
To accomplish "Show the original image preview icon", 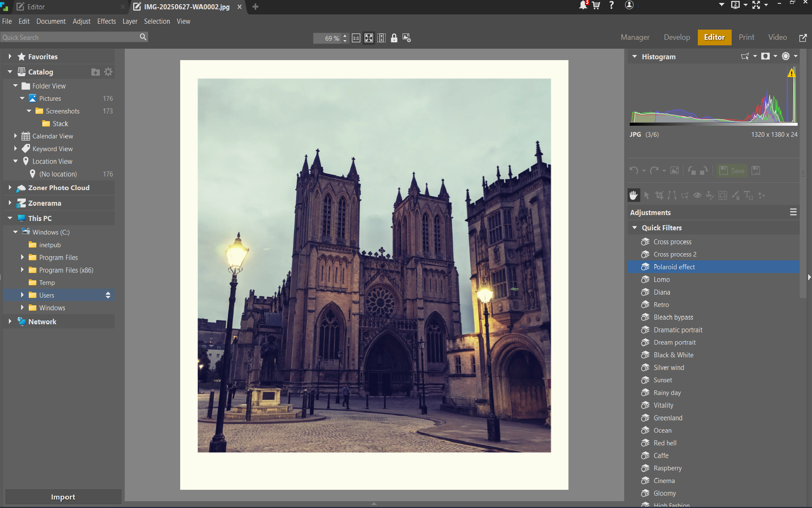I will tap(675, 171).
